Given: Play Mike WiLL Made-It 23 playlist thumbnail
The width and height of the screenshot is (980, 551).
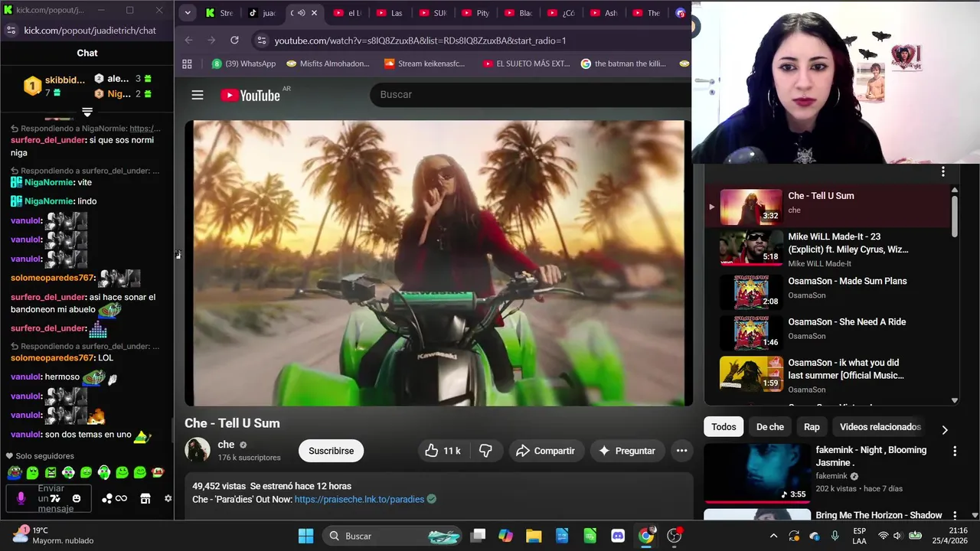Looking at the screenshot, I should coord(751,247).
